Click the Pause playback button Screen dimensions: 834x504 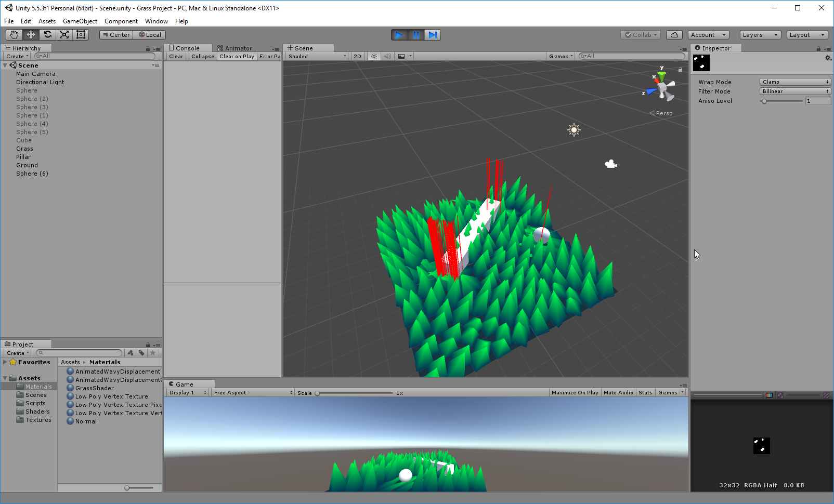tap(416, 35)
